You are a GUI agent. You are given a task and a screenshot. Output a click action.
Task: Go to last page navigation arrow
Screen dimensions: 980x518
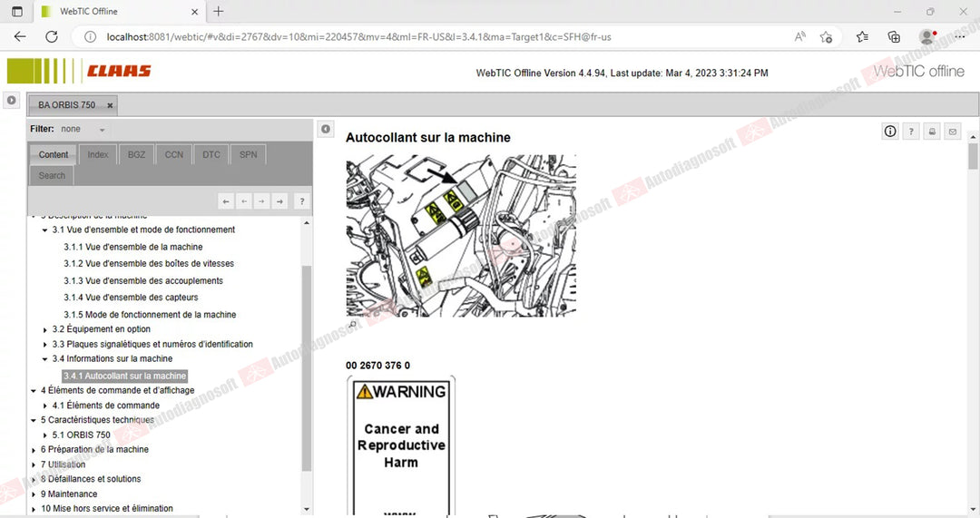[280, 201]
